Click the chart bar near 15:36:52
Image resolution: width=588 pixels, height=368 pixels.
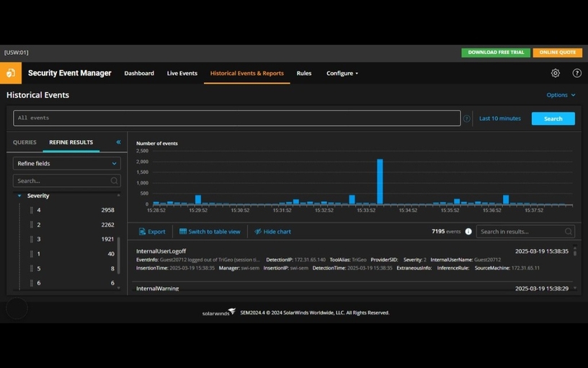coord(506,199)
